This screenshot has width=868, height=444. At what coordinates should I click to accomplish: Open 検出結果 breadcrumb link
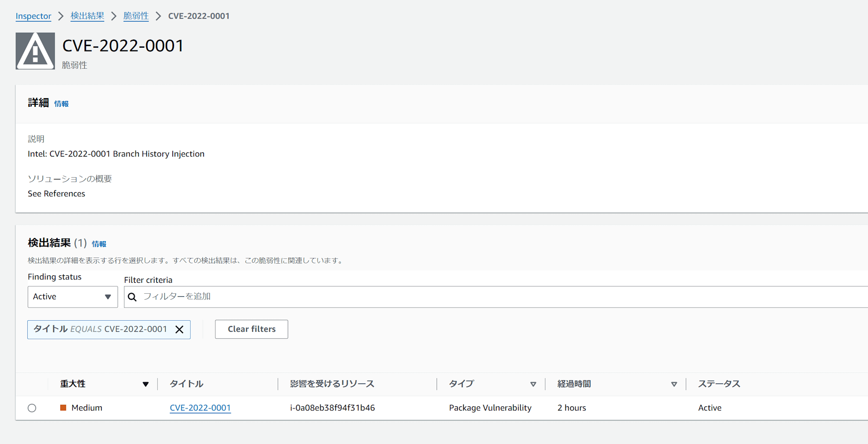[87, 16]
